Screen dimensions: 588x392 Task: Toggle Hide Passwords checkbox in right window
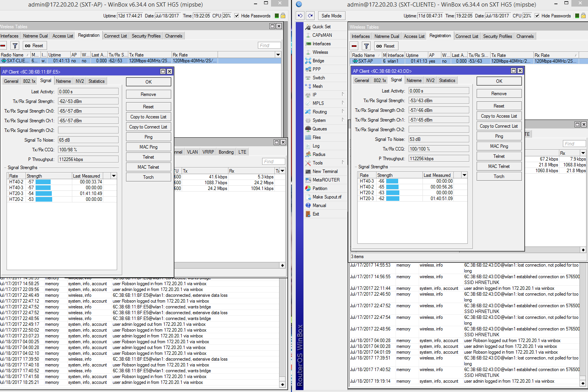[x=537, y=16]
